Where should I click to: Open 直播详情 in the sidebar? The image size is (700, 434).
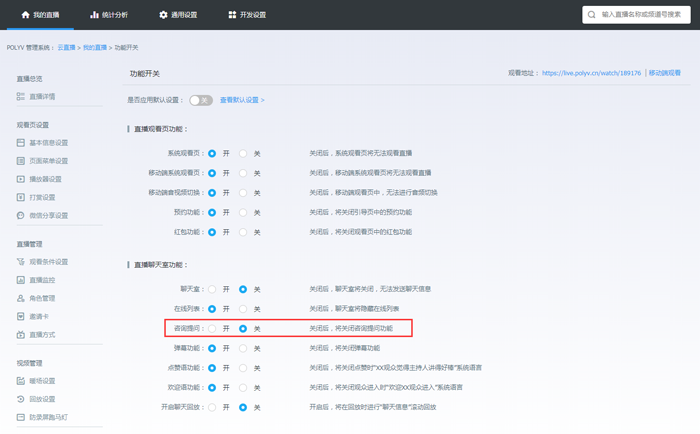42,97
